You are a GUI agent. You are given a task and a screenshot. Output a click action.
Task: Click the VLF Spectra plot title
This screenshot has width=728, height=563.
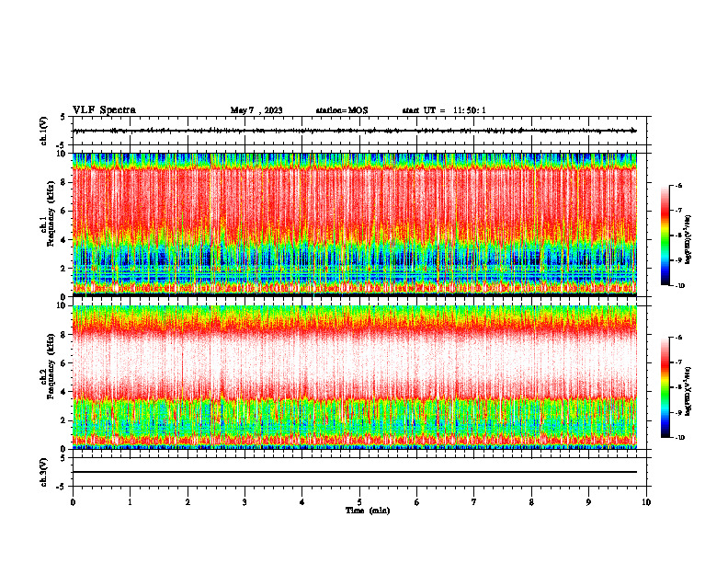104,110
